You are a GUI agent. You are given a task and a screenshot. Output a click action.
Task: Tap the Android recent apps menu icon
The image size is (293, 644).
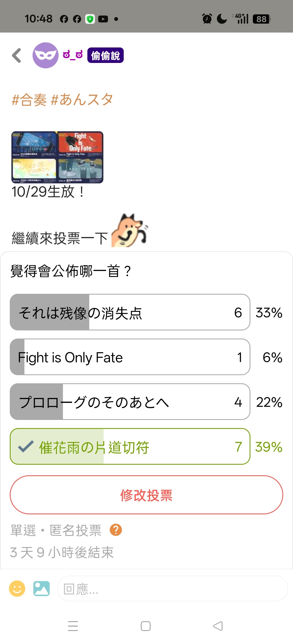pos(73,626)
